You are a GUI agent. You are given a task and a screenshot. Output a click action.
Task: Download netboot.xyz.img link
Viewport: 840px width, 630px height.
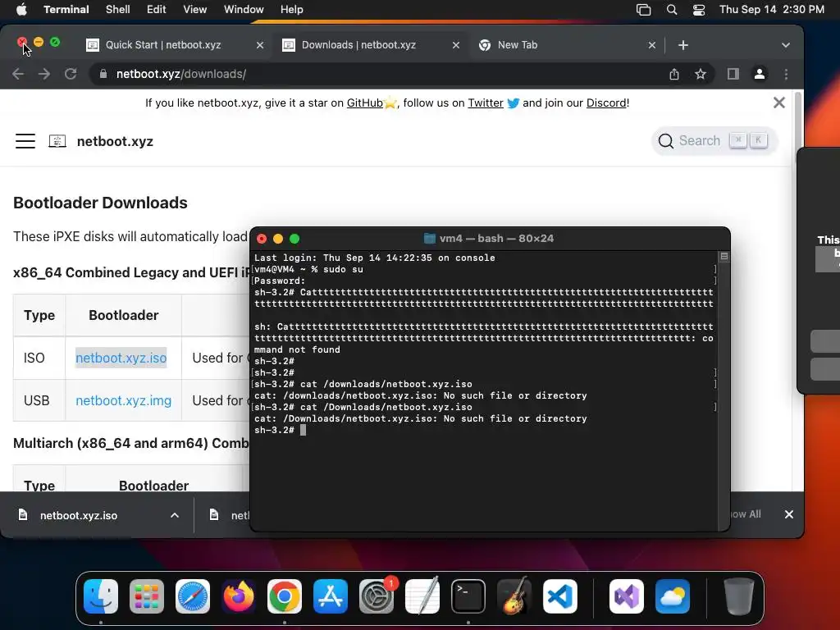tap(123, 400)
